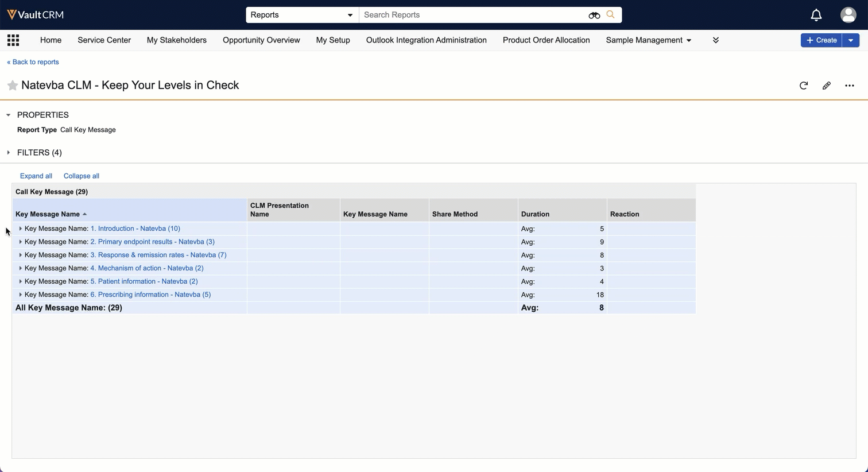
Task: Click the binoculars advanced search icon
Action: pyautogui.click(x=594, y=15)
